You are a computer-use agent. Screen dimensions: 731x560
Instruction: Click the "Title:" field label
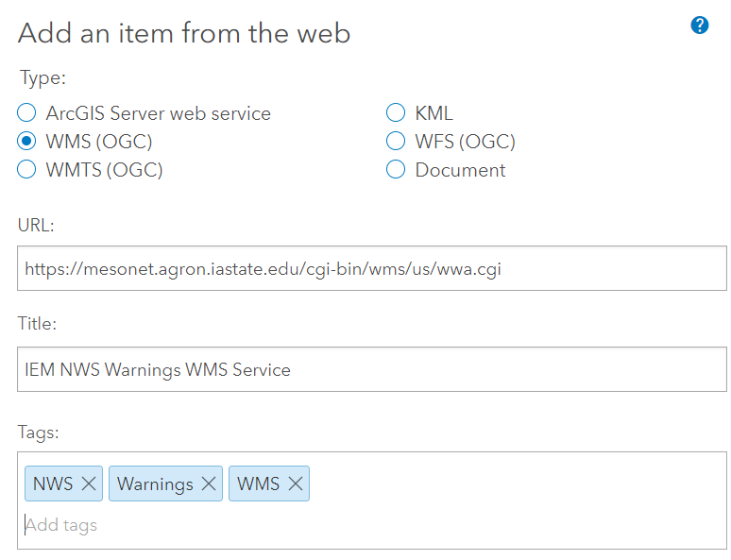(x=38, y=324)
